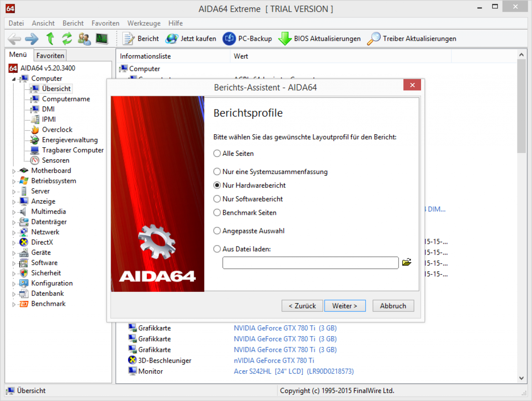This screenshot has width=532, height=401.
Task: Collapse the Computer tree node
Action: (14, 79)
